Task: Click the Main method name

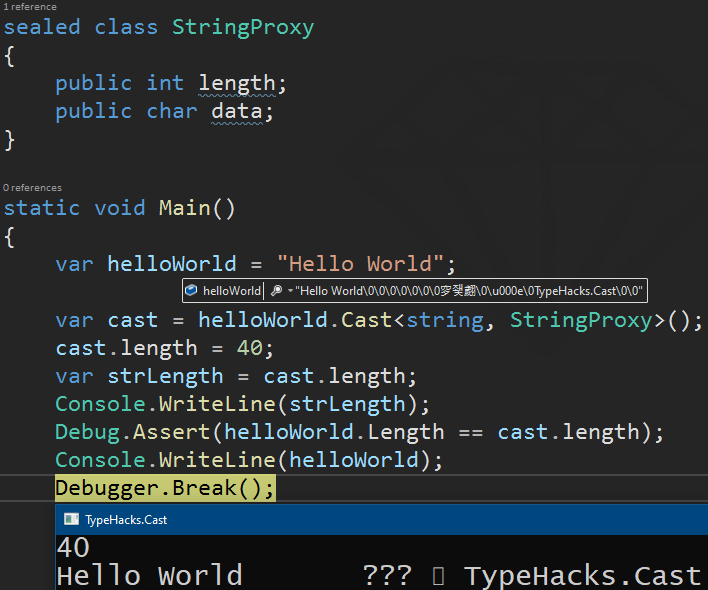Action: (x=185, y=208)
